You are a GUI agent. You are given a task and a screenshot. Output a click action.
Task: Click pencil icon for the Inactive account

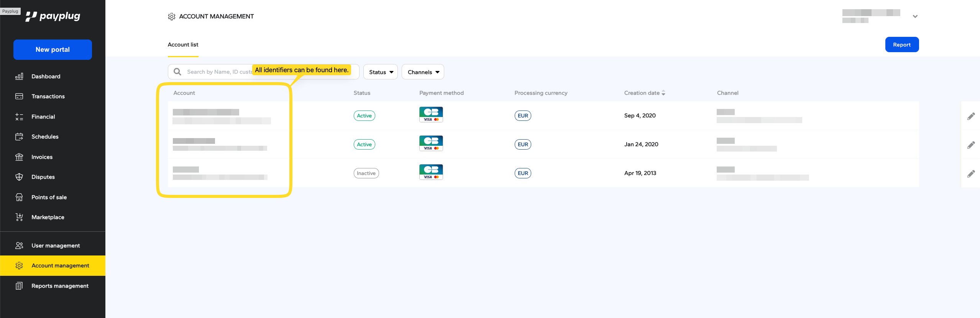pos(971,173)
